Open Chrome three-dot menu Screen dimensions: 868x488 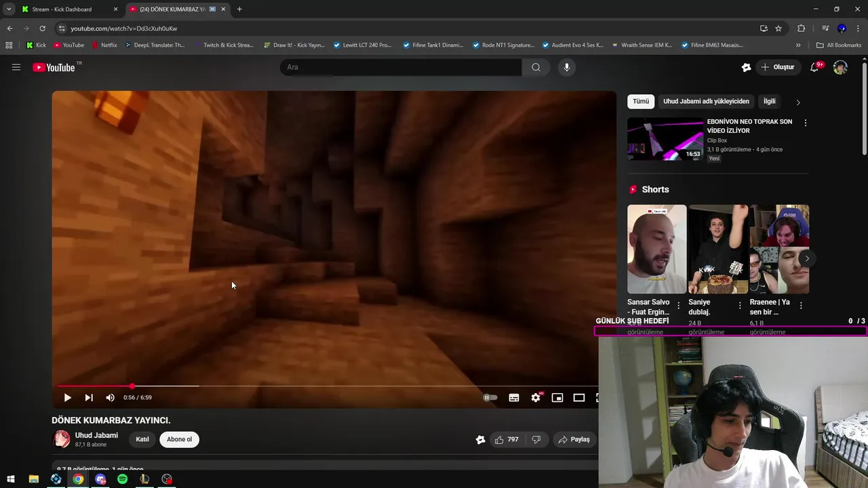858,28
